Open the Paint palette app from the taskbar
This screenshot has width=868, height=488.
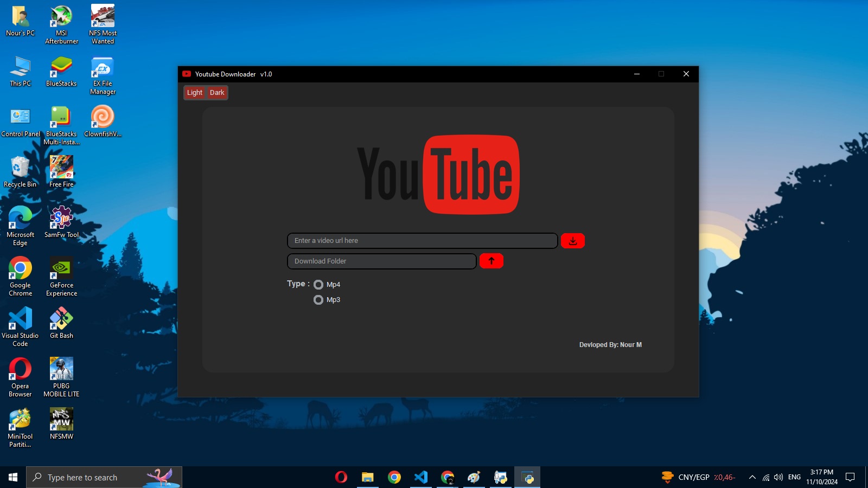tap(474, 477)
